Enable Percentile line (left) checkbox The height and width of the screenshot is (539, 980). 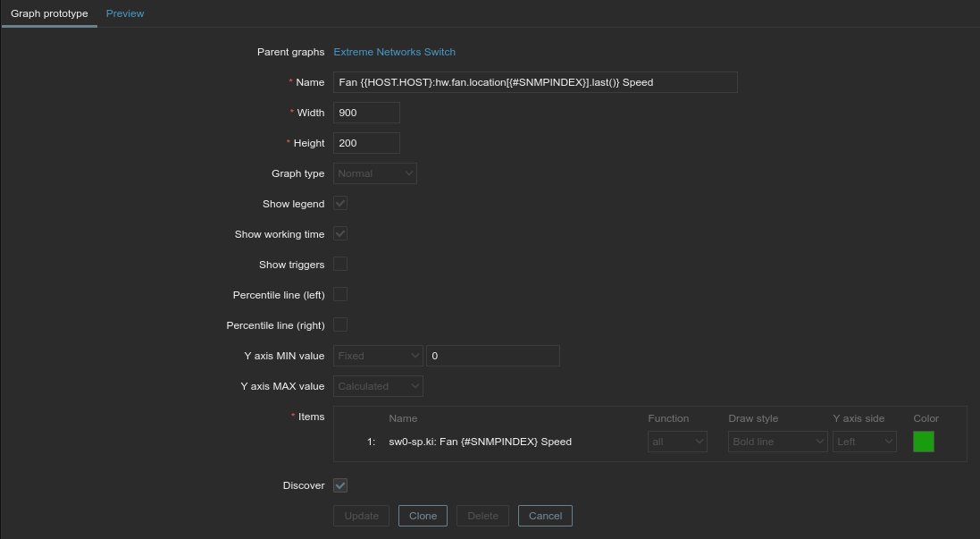340,295
